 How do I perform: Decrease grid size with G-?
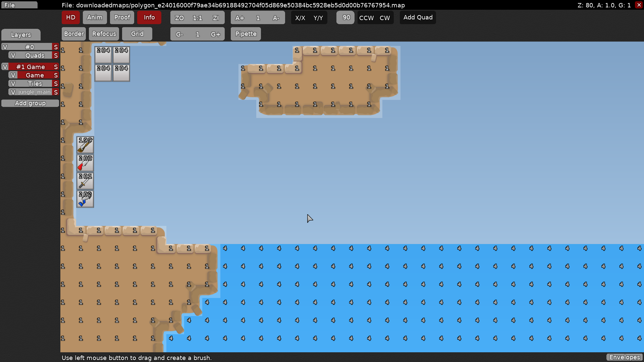tap(179, 34)
